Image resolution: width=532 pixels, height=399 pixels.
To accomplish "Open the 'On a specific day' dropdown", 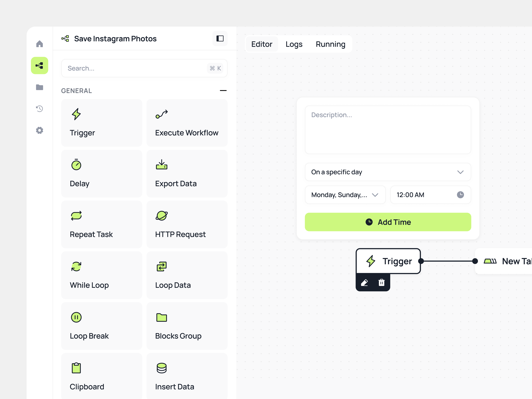I will click(388, 172).
